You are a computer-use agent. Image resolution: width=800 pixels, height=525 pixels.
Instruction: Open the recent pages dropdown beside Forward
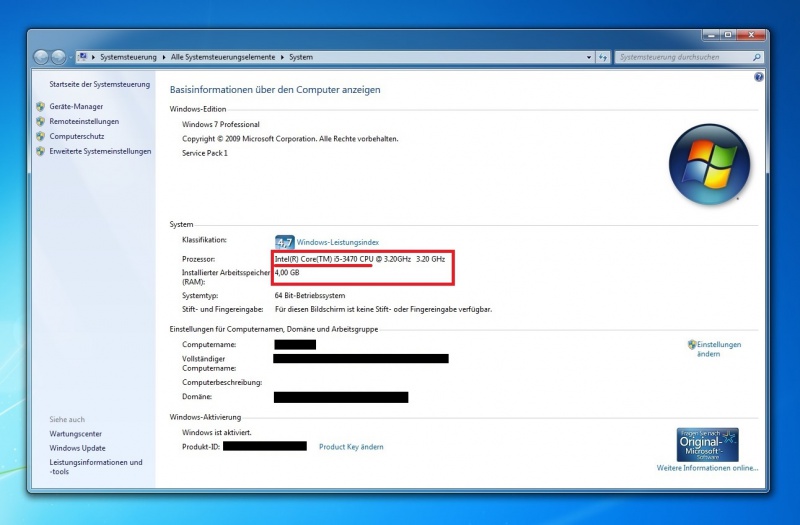[70, 57]
